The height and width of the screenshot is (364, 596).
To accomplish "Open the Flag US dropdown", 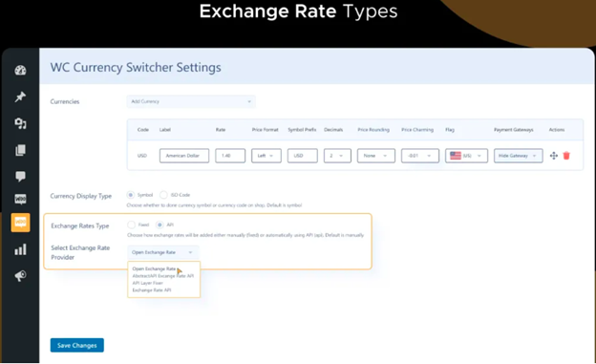I will click(x=466, y=156).
